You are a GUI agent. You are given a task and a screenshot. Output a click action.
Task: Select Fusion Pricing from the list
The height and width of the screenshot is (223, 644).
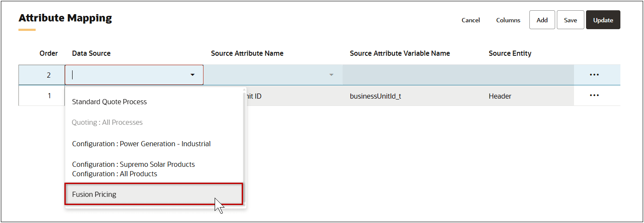154,194
